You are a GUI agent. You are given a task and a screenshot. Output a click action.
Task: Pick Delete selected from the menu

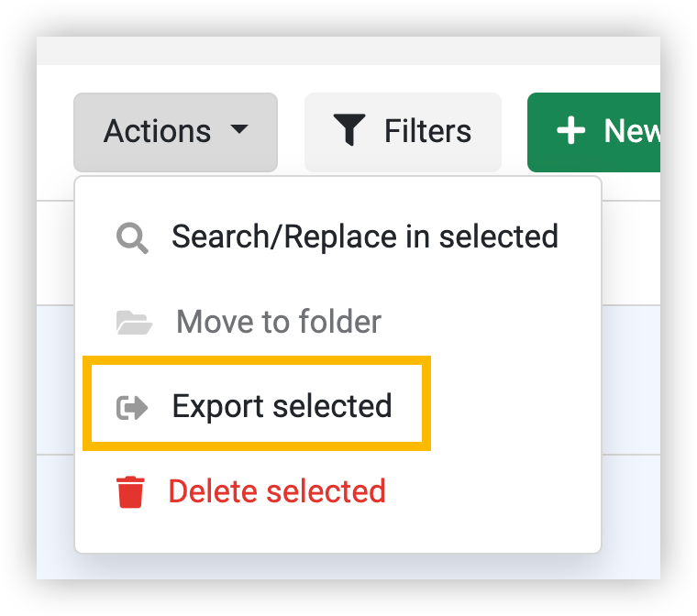pos(337,491)
